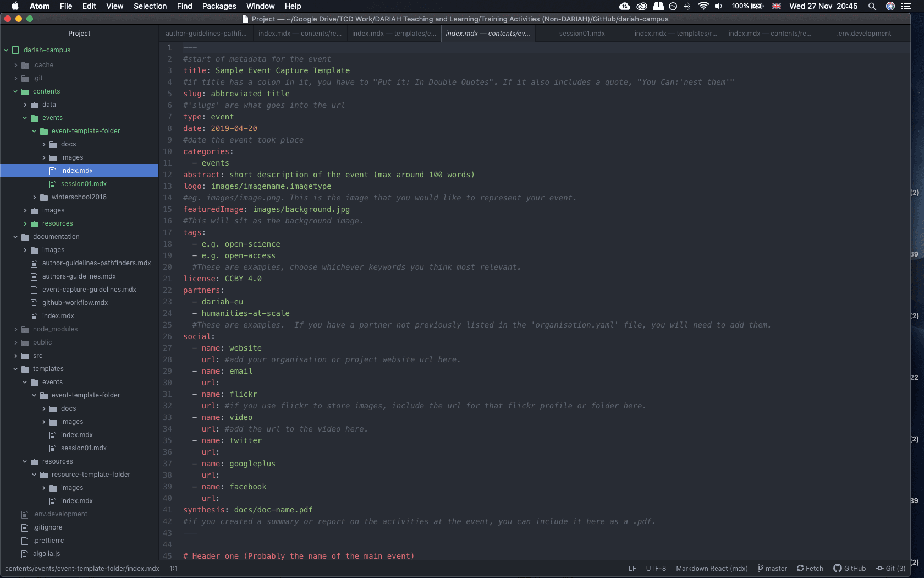
Task: Click the UK keyboard layout flag icon
Action: click(x=776, y=7)
